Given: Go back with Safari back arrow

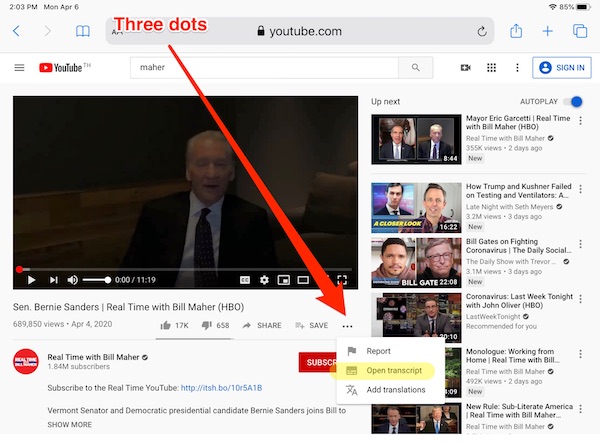Looking at the screenshot, I should coord(16,31).
